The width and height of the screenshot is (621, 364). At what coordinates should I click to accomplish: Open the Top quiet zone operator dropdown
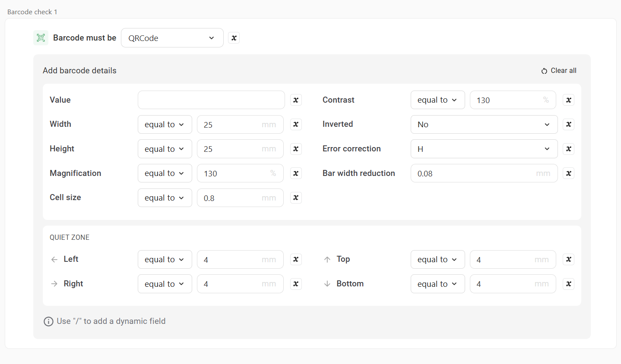437,260
